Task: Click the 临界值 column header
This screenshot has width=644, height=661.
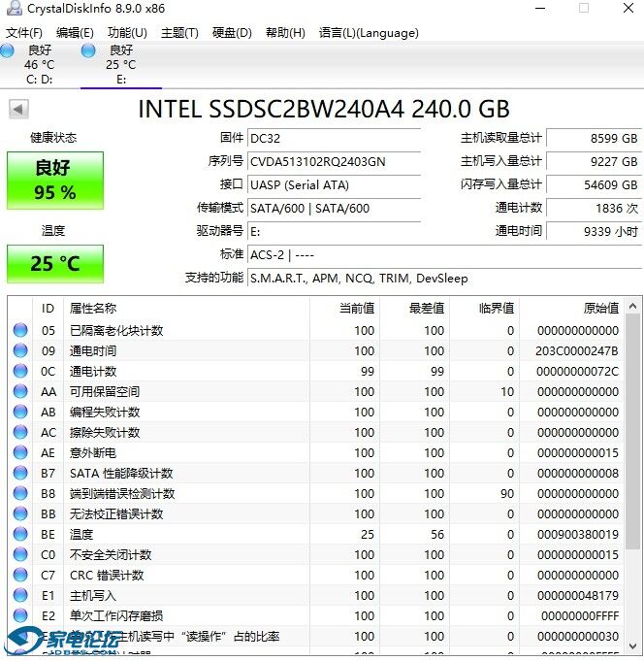Action: pyautogui.click(x=484, y=308)
